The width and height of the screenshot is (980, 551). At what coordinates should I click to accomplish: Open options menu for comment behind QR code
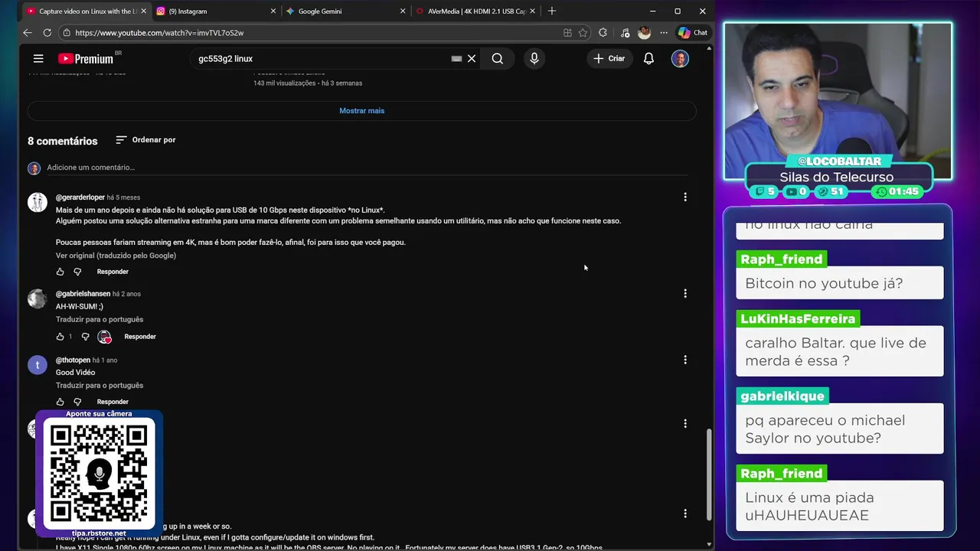click(685, 424)
